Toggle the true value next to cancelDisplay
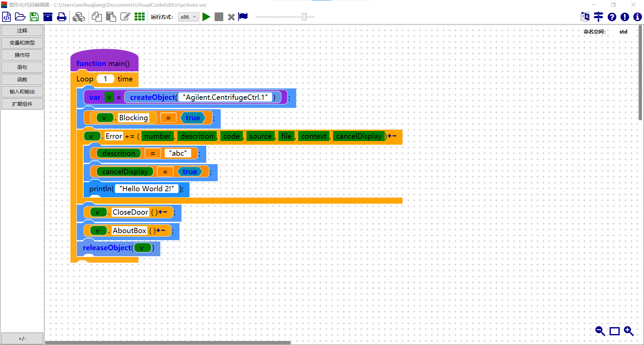 [x=190, y=171]
